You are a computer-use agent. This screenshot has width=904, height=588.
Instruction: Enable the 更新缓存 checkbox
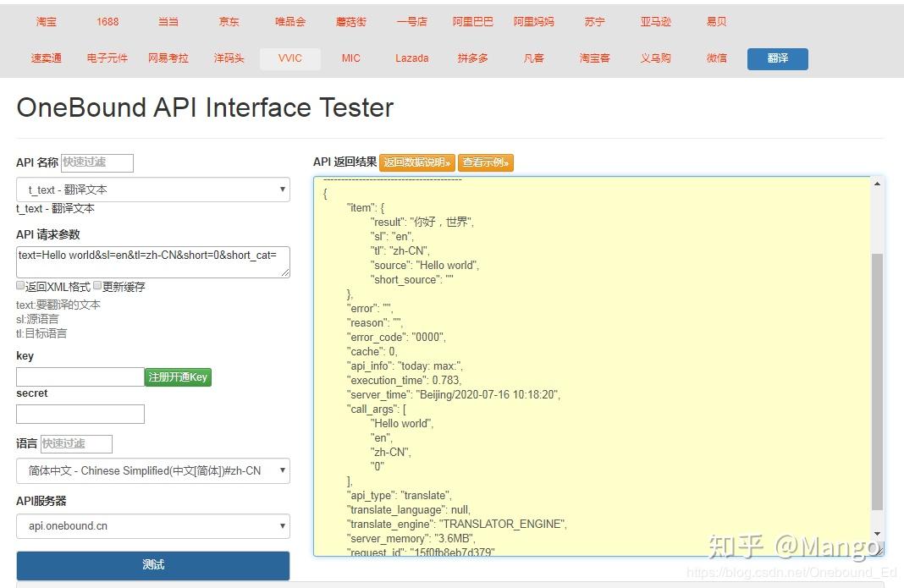[96, 284]
